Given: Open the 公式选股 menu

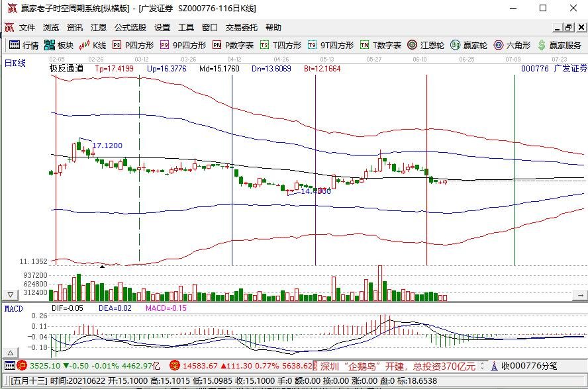Looking at the screenshot, I should pyautogui.click(x=130, y=27).
